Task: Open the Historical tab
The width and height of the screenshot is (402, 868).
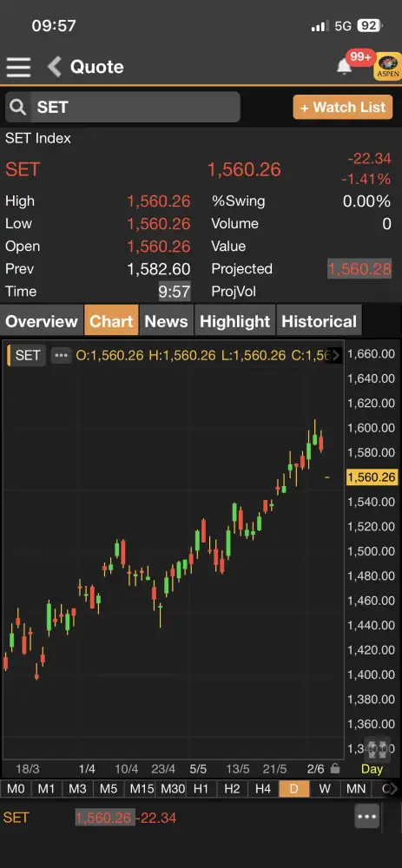Action: pyautogui.click(x=319, y=322)
